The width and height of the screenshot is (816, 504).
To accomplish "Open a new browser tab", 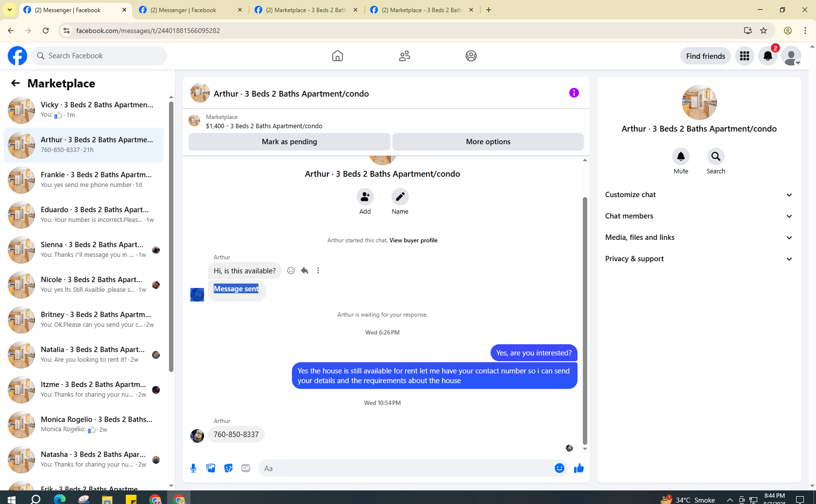I will (x=489, y=10).
